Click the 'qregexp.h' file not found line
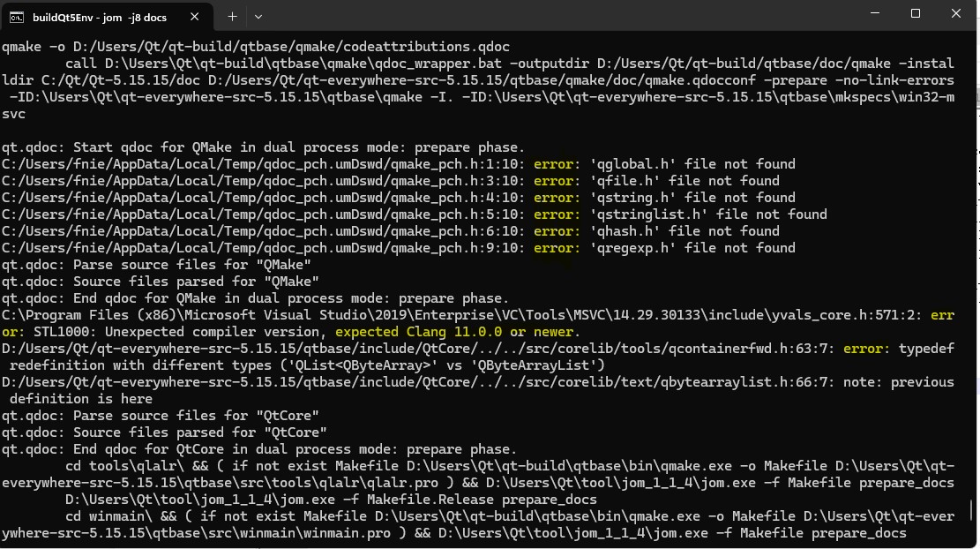980x549 pixels. tap(398, 248)
